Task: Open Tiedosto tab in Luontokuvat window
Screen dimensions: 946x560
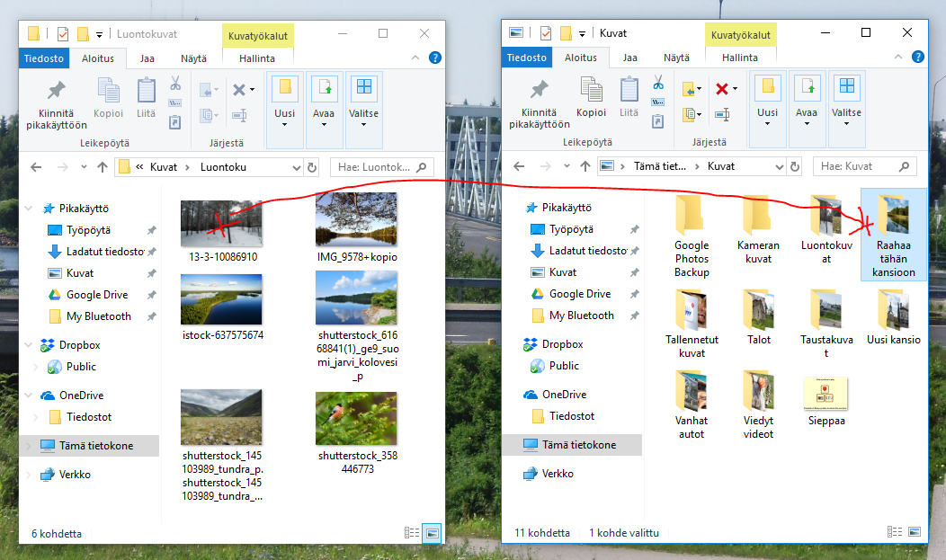Action: pos(44,58)
